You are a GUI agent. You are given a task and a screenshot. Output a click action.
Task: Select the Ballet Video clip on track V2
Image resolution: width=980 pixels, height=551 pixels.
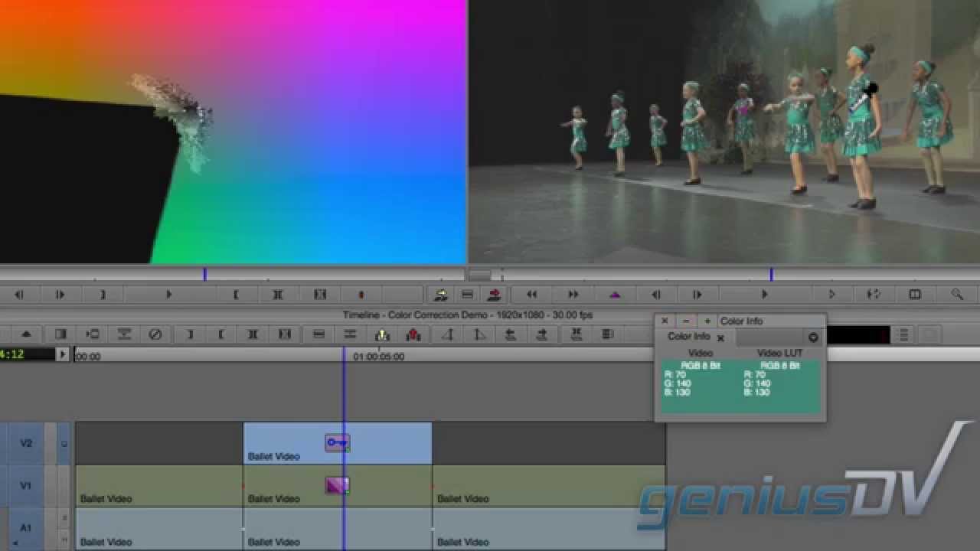click(x=338, y=443)
